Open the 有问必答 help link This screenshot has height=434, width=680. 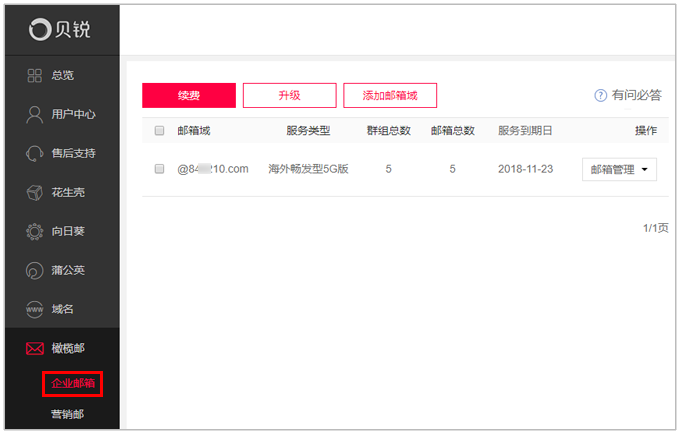point(637,96)
